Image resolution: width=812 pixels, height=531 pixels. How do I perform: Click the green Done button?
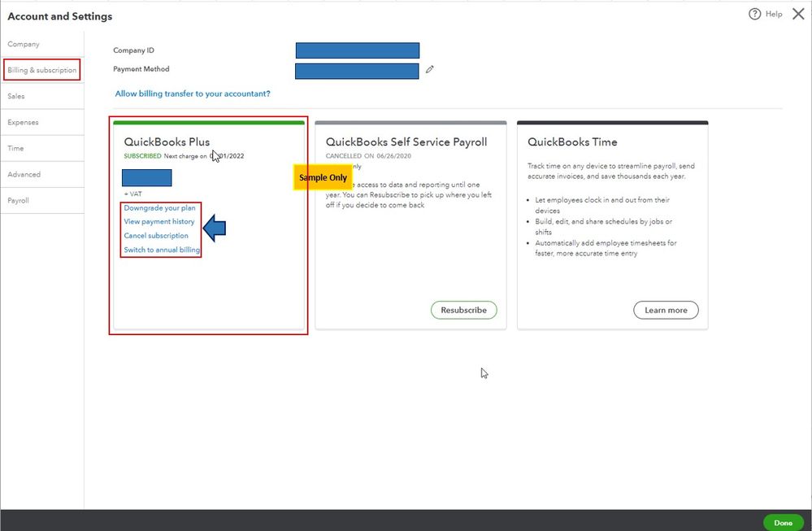coord(783,523)
